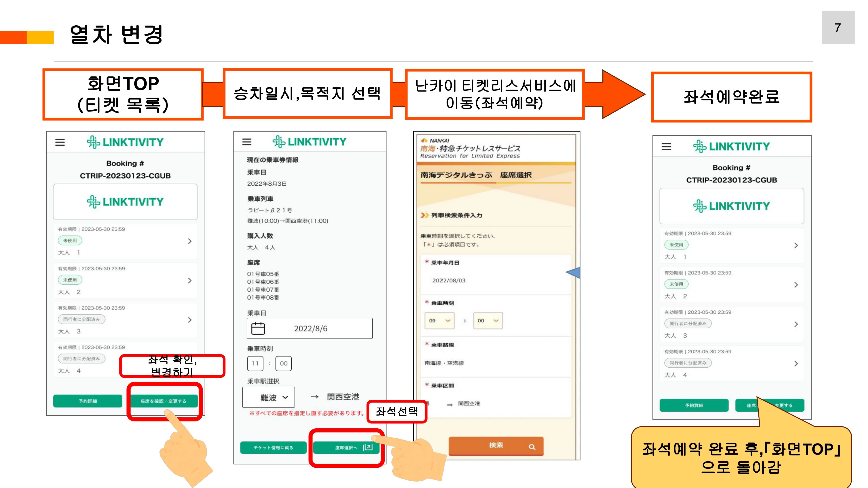Click 予約詳細 button in first screen
The image size is (868, 488).
click(88, 401)
